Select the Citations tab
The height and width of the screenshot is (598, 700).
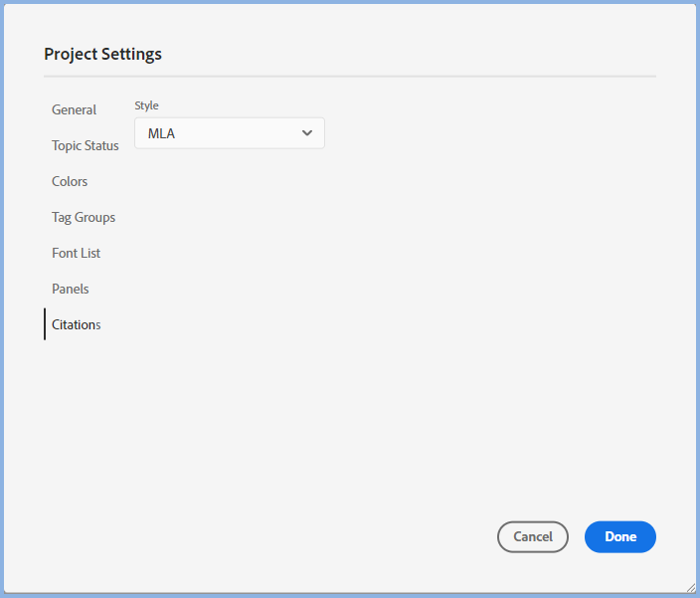point(76,324)
